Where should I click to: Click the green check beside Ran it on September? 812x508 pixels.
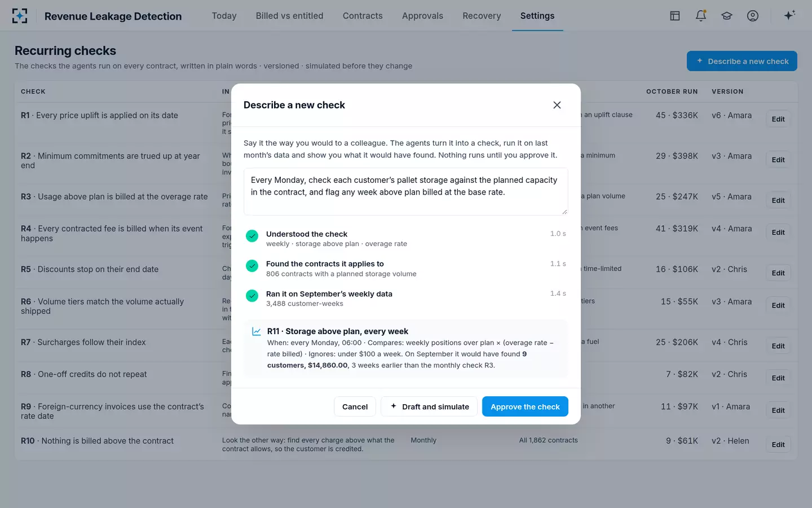click(252, 296)
